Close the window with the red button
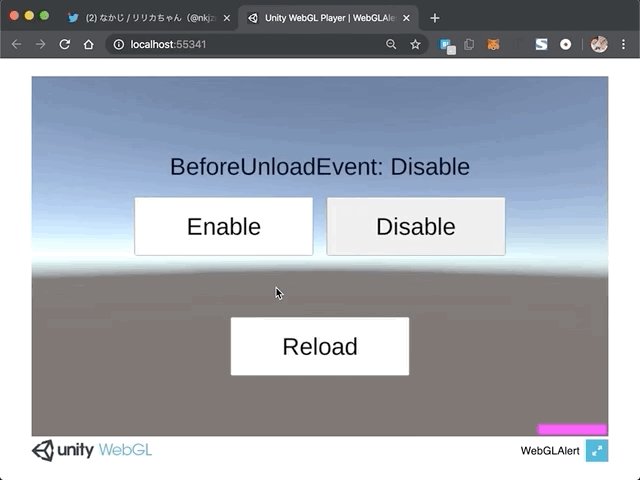The height and width of the screenshot is (480, 640). click(14, 16)
